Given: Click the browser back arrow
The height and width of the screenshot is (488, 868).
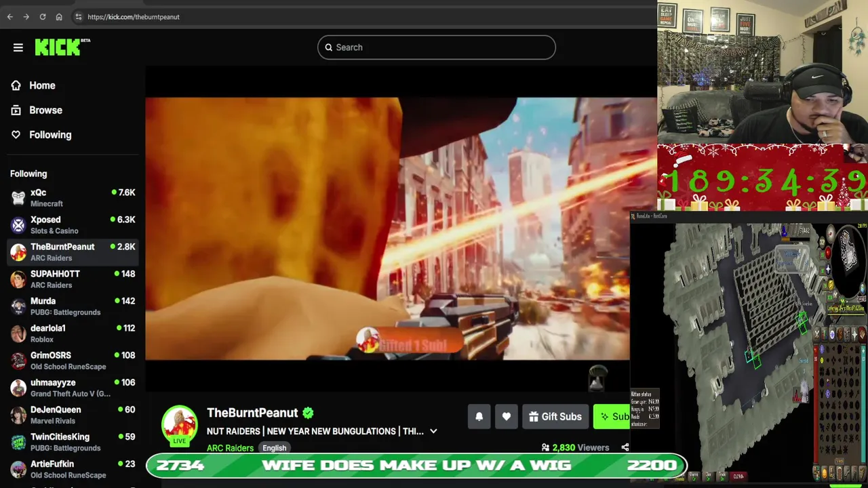Looking at the screenshot, I should pyautogui.click(x=10, y=17).
